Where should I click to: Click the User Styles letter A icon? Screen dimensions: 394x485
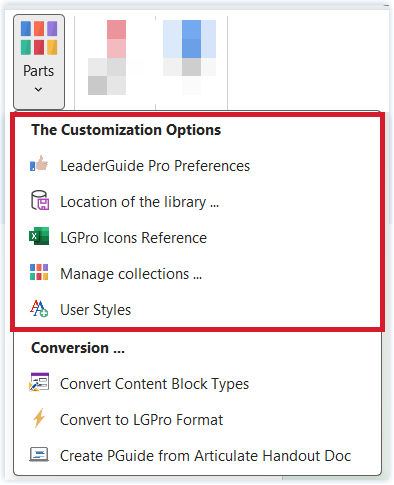[x=39, y=308]
